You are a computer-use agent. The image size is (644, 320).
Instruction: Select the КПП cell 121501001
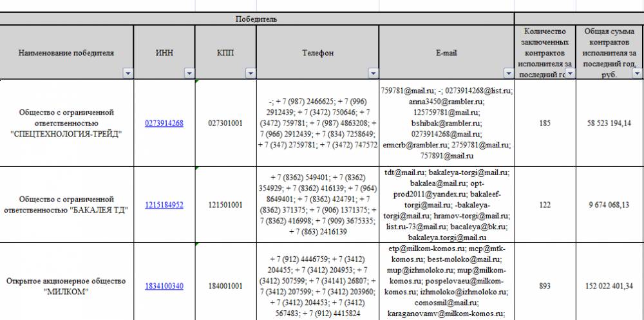(x=225, y=205)
